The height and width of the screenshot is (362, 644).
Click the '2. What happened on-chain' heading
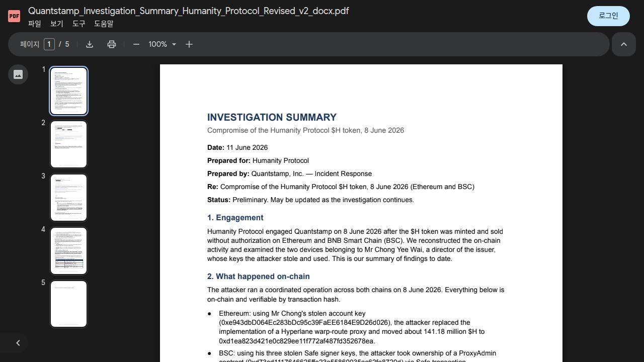(259, 277)
